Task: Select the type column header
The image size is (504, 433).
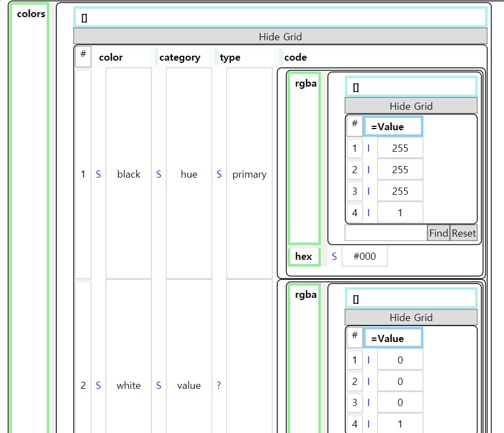Action: pos(230,57)
